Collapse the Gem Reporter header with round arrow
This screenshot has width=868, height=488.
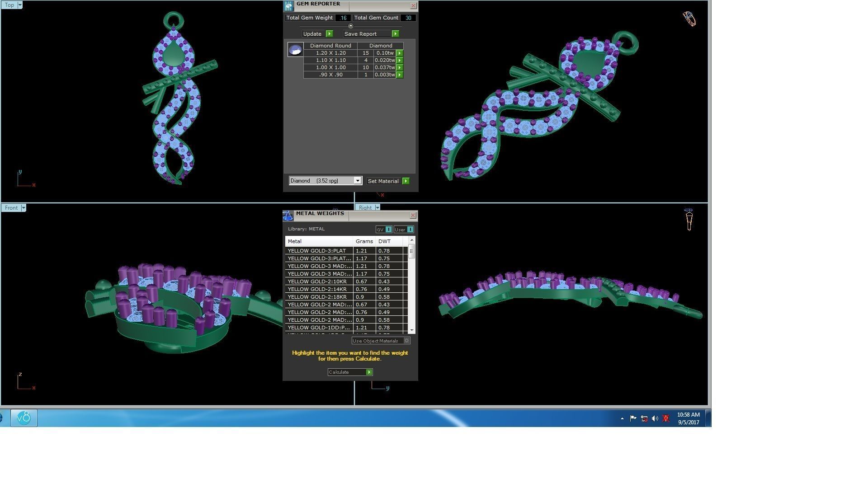(350, 26)
